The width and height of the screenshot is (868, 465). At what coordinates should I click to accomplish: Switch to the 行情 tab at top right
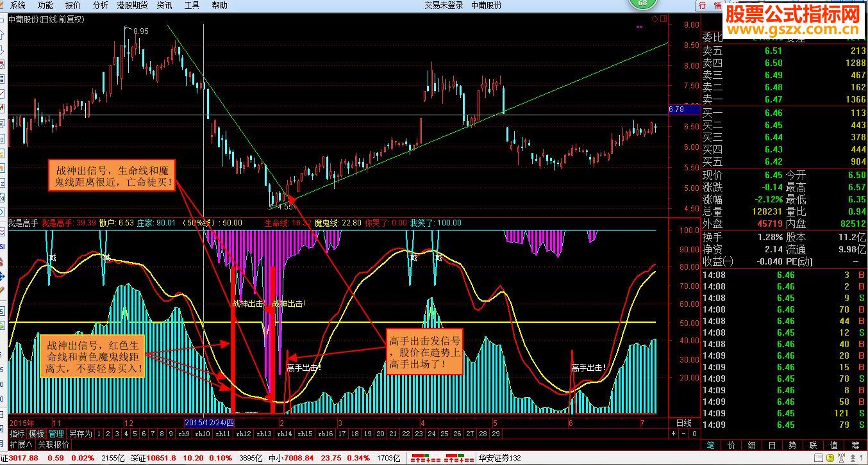pos(710,6)
